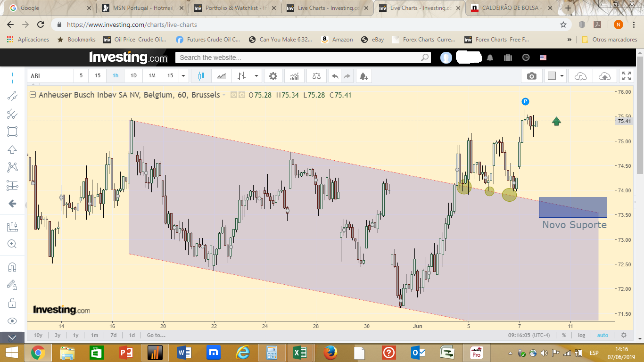The image size is (644, 362).
Task: Click the blue P marker on chart
Action: click(x=526, y=101)
